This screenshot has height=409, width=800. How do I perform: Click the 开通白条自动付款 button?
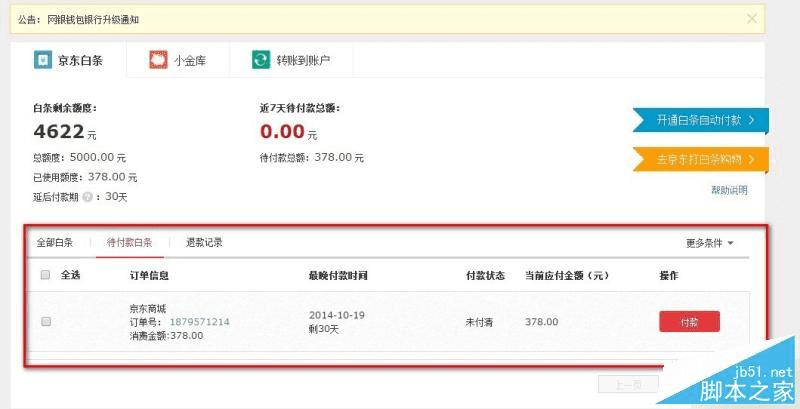point(701,120)
